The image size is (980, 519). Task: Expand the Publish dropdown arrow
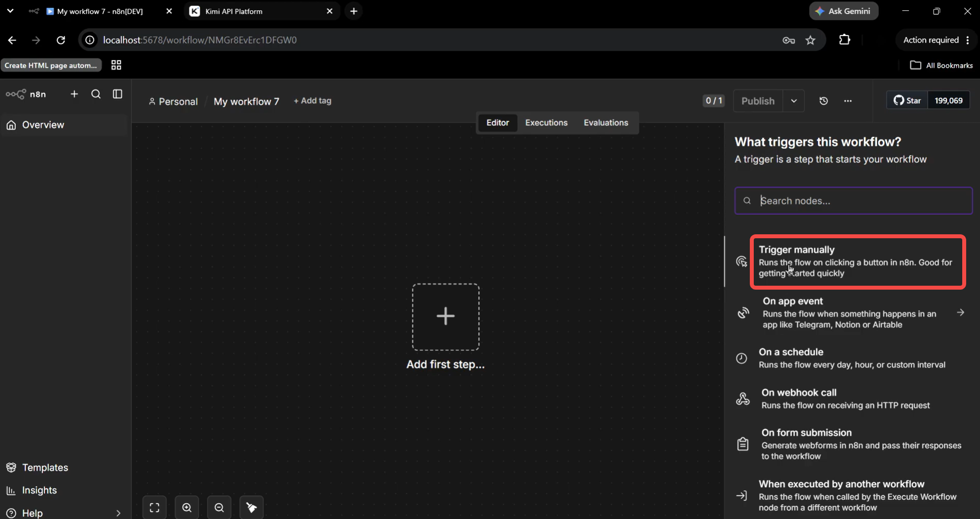[794, 101]
